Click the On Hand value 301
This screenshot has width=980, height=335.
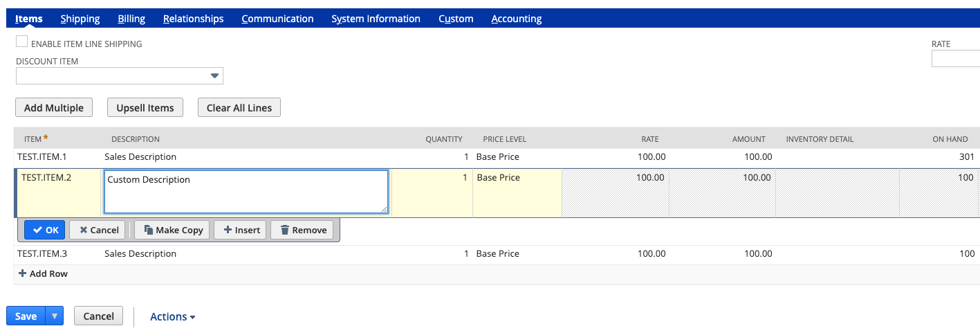(967, 157)
